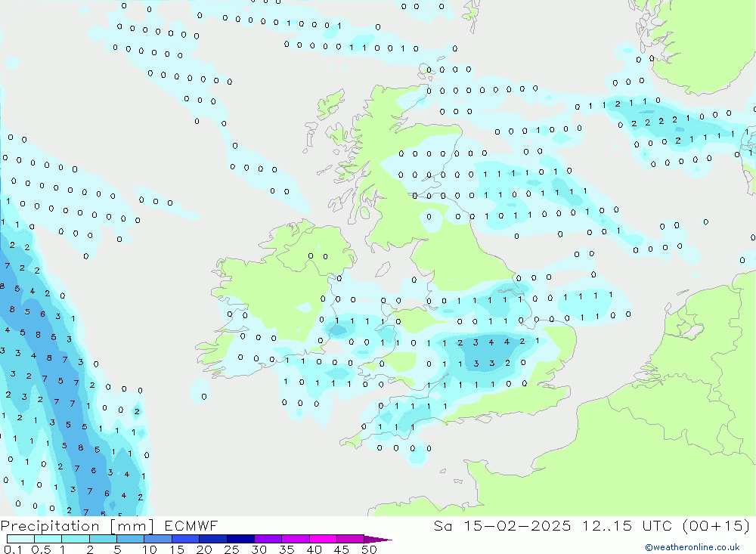Click the 40–45 mm magenta legend swatch
Screen dimensions: 756x554
click(x=323, y=539)
